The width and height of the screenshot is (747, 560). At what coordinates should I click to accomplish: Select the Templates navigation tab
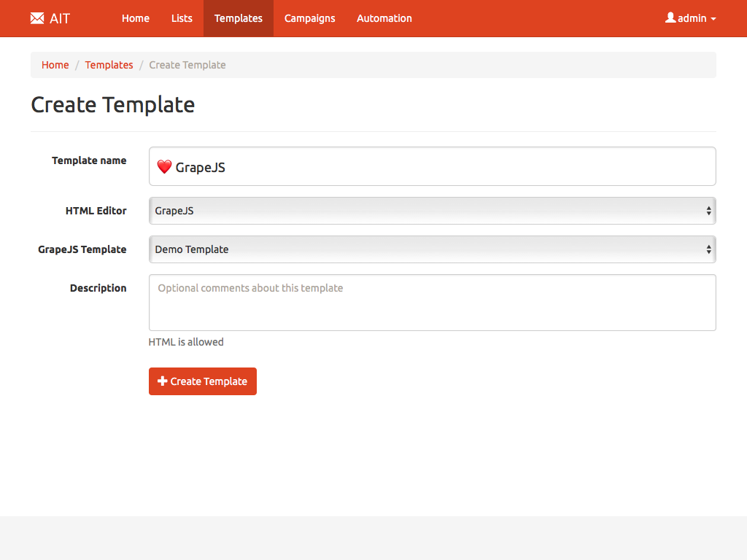point(239,18)
